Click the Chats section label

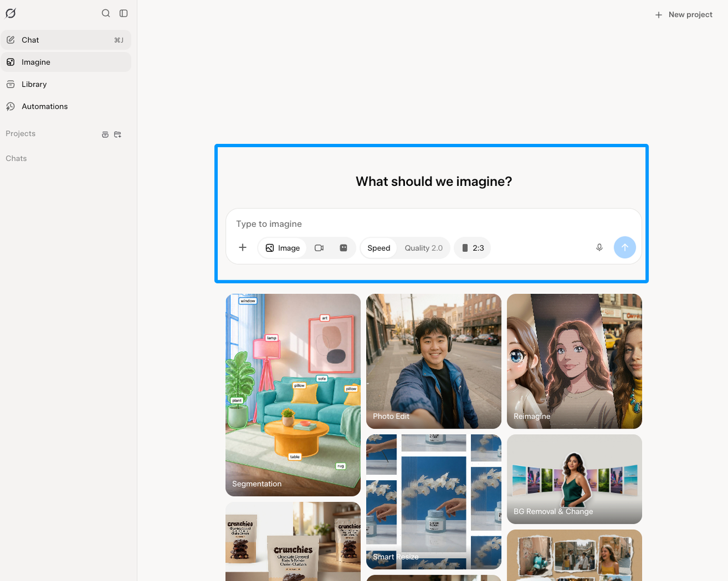16,159
